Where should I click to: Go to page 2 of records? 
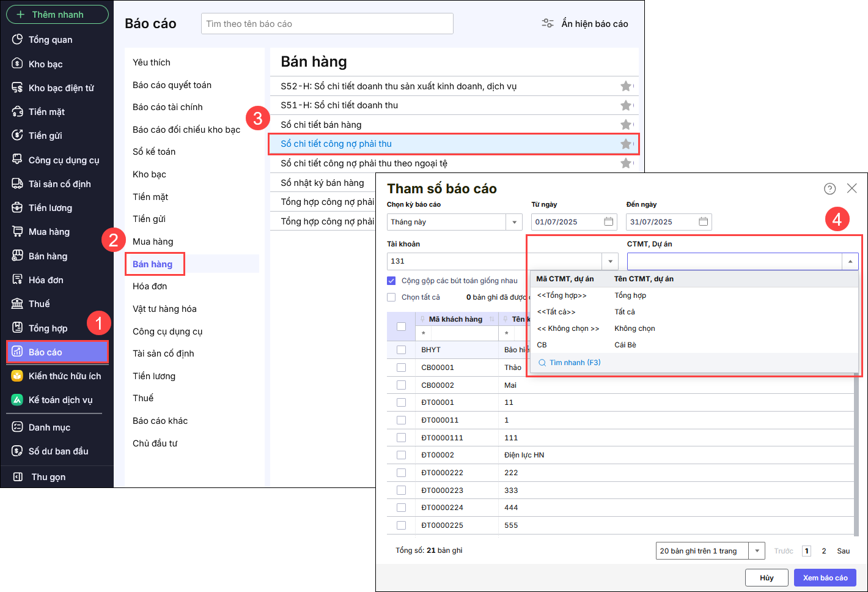tap(824, 551)
